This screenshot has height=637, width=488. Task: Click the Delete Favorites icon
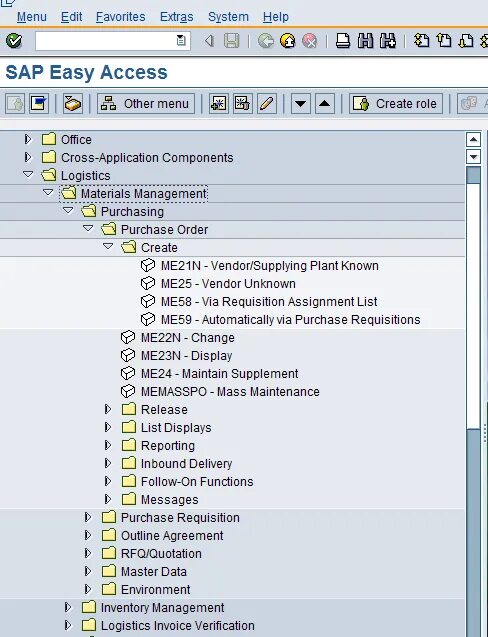(x=243, y=104)
